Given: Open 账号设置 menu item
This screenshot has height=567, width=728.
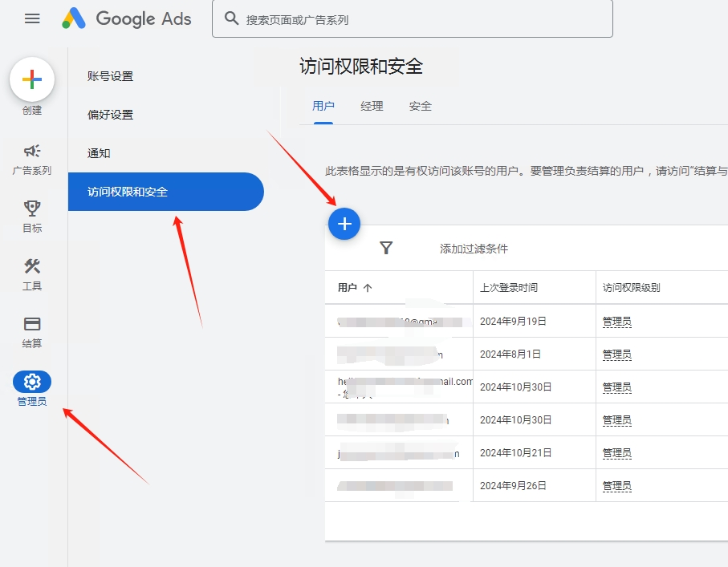Looking at the screenshot, I should click(110, 76).
